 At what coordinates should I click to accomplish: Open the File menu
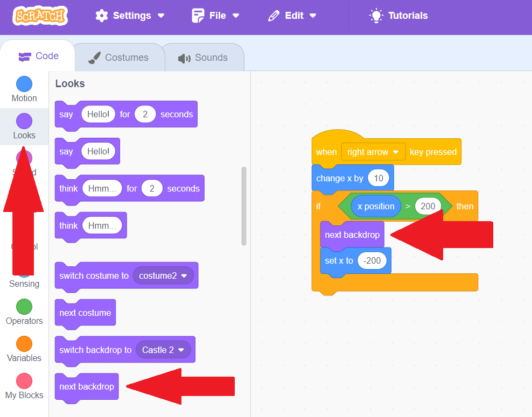coord(215,16)
